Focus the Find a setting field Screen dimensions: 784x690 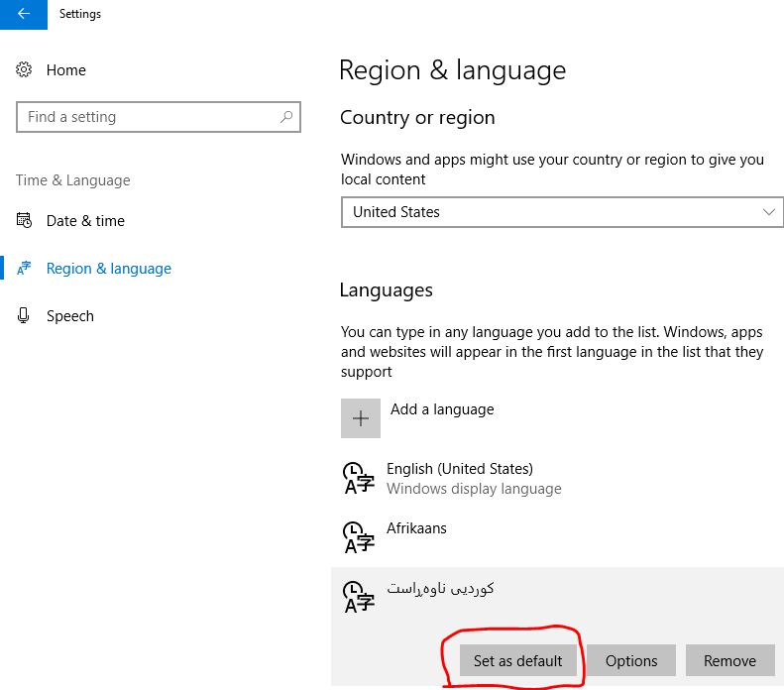[x=159, y=117]
